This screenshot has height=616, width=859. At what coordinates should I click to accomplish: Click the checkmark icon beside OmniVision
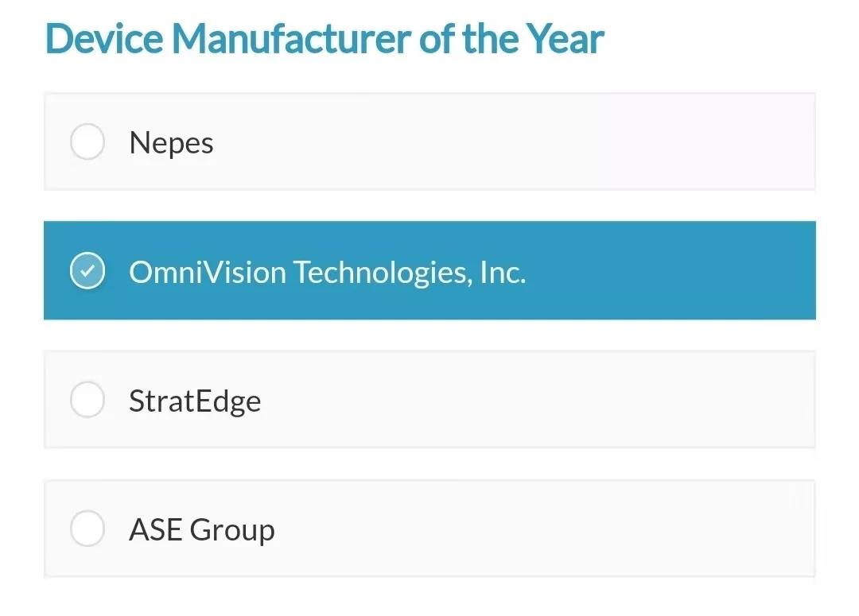pos(87,272)
